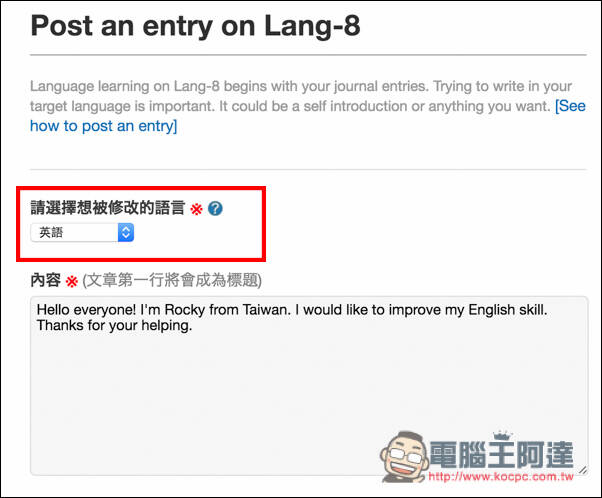Click the red asterisk beside 內容 label
The width and height of the screenshot is (602, 498).
(71, 281)
